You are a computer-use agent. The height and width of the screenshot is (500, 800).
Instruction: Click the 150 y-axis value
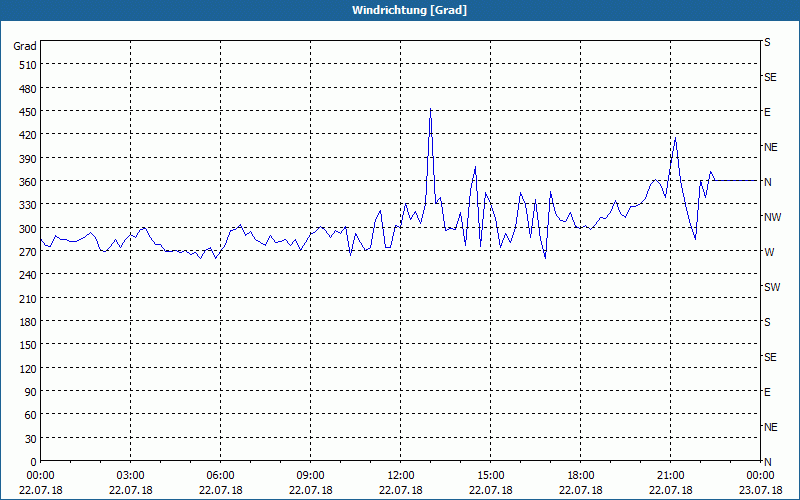[x=28, y=345]
